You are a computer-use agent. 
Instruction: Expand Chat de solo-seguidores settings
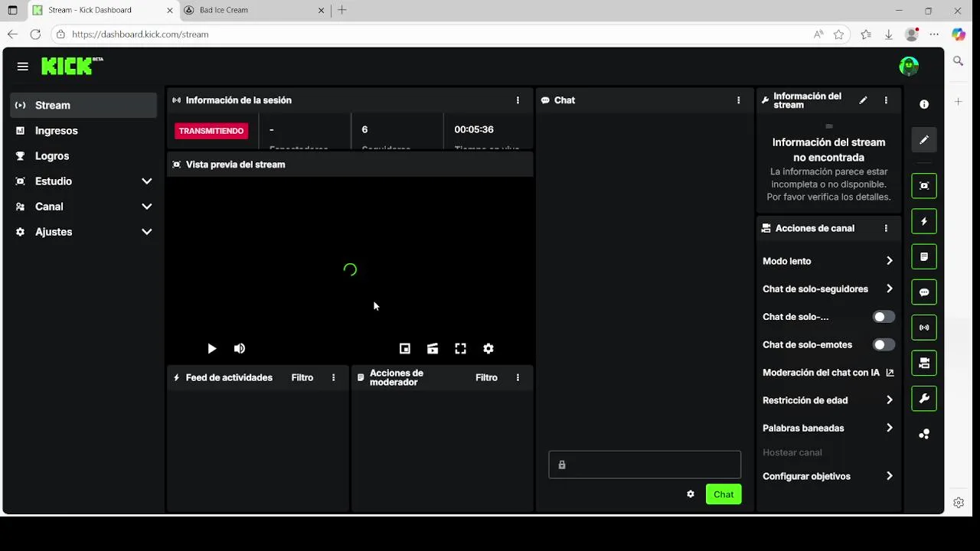[828, 289]
